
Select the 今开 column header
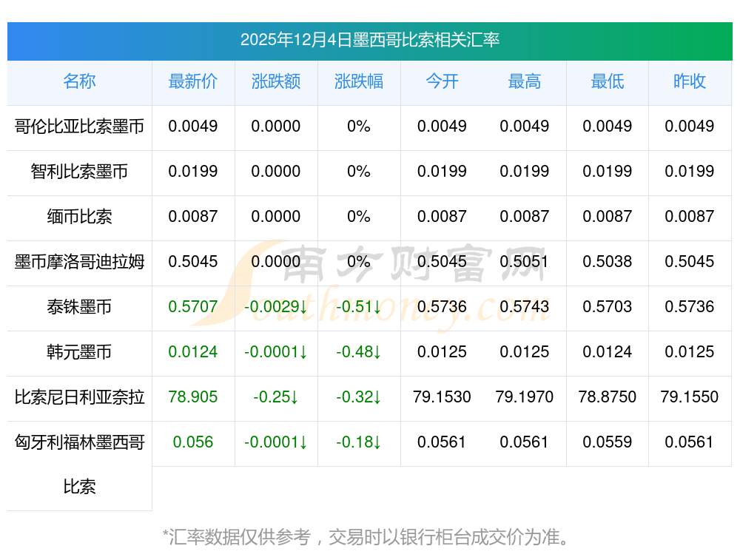point(442,82)
